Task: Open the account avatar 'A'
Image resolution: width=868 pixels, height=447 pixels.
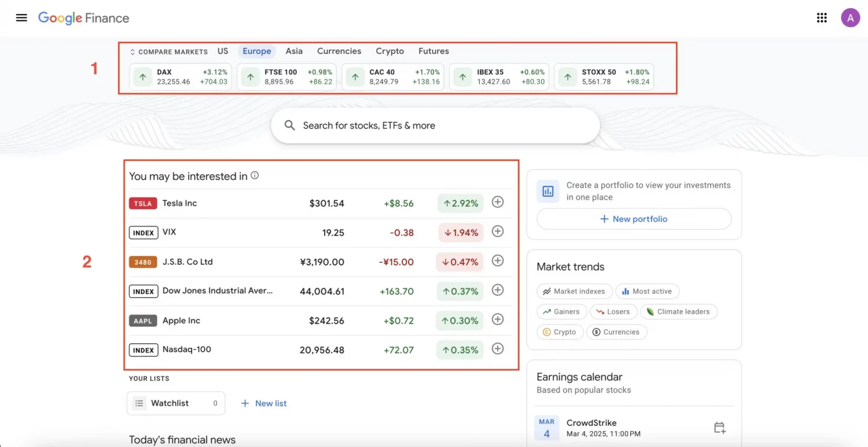Action: point(850,18)
